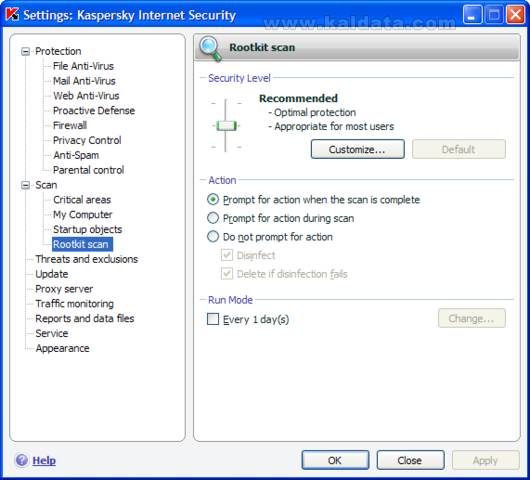Open Web Anti-Virus settings
The width and height of the screenshot is (530, 480).
pyautogui.click(x=86, y=96)
